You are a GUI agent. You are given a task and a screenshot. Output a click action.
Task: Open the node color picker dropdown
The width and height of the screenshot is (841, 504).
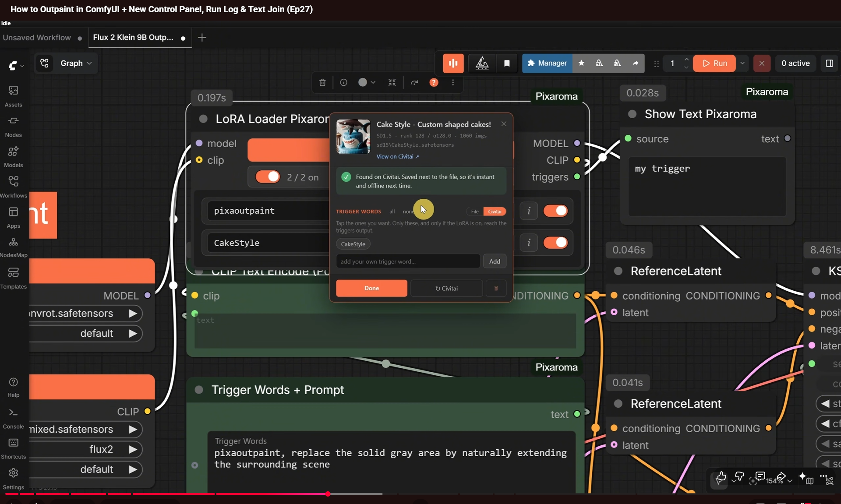[x=367, y=82]
